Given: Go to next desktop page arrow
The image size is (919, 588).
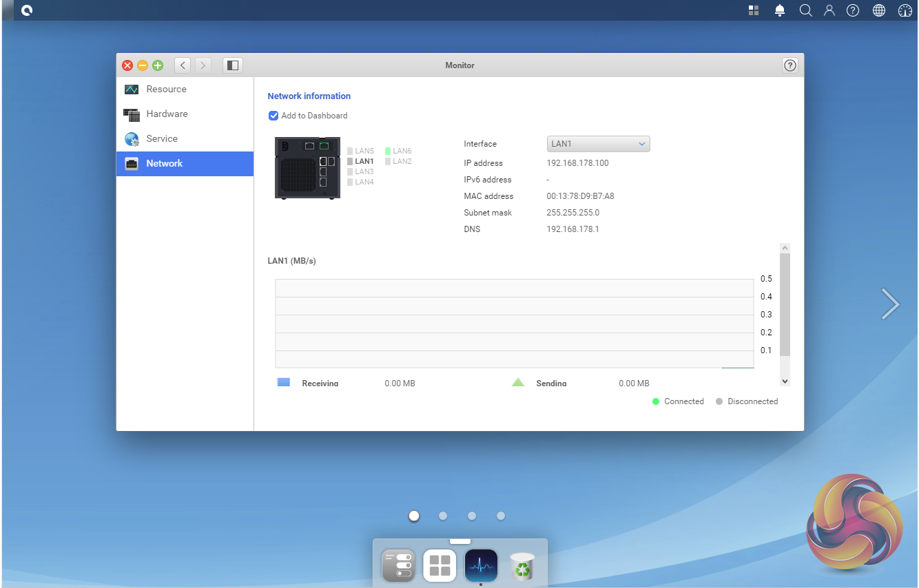Looking at the screenshot, I should pos(890,304).
